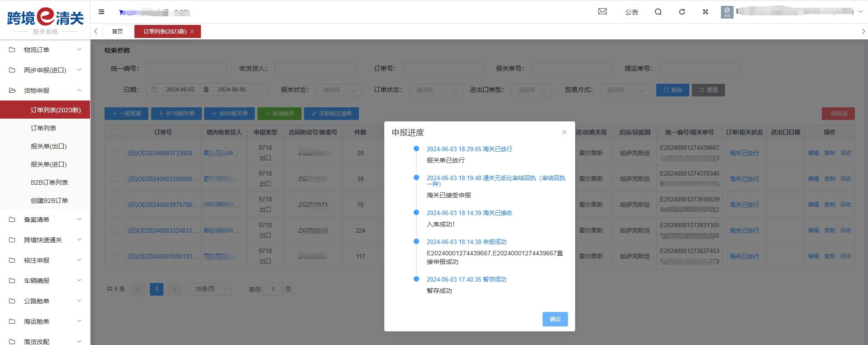Viewport: 868px width, 345px height.
Task: Select the checkbox of the 117-piece order row
Action: click(x=115, y=256)
